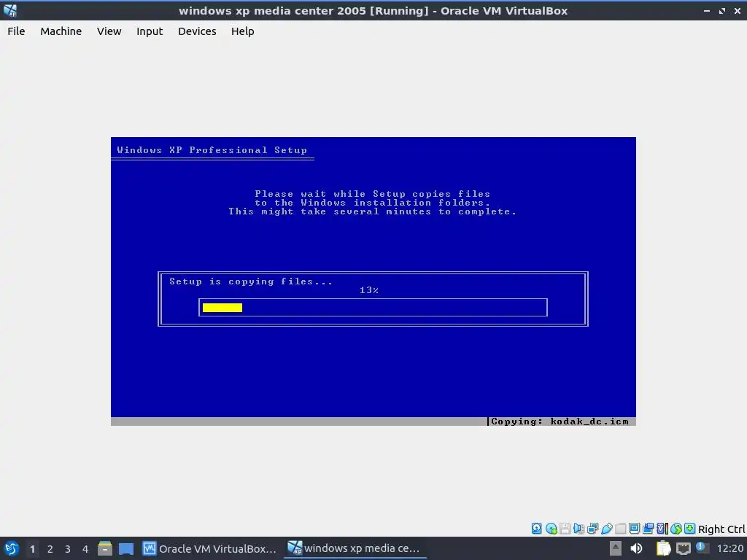Minimize the VirtualBox VM window

point(706,10)
